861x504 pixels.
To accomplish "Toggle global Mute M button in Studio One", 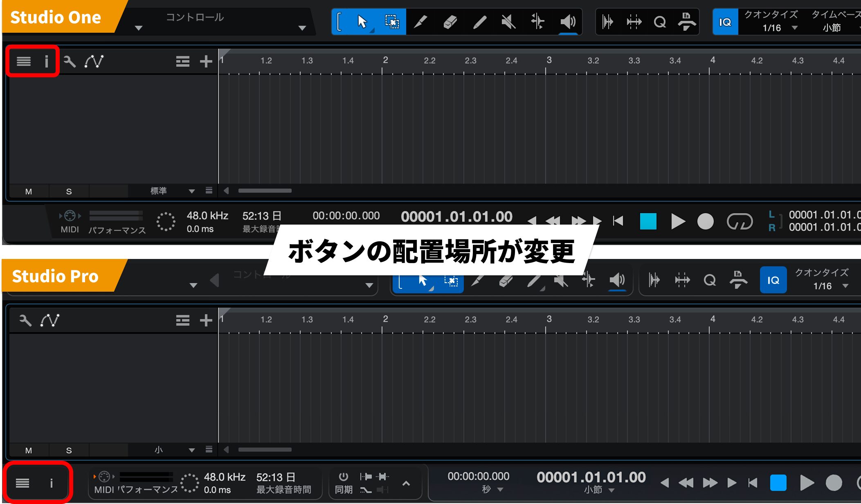I will click(x=29, y=191).
